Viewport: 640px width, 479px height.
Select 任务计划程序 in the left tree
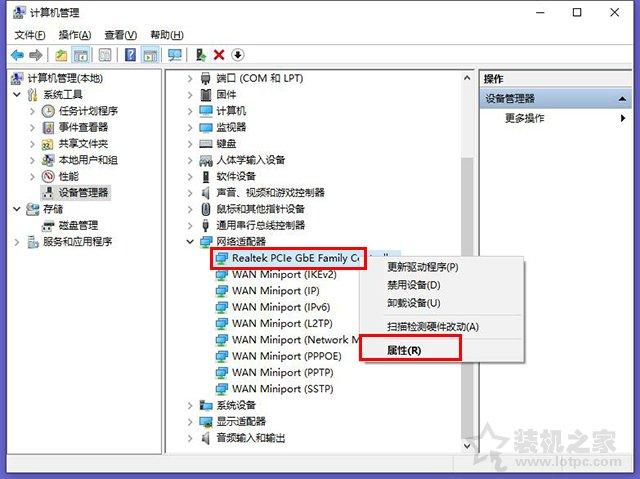click(88, 111)
